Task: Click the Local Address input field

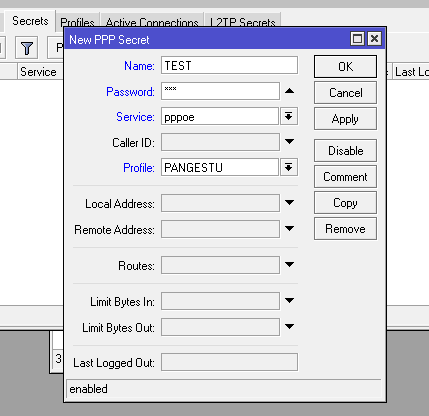Action: click(x=220, y=203)
